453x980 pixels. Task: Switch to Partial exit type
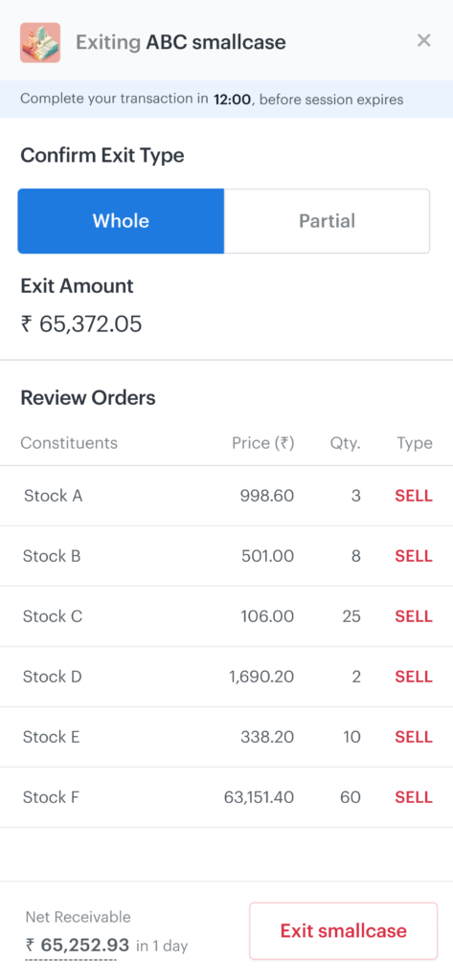[327, 221]
